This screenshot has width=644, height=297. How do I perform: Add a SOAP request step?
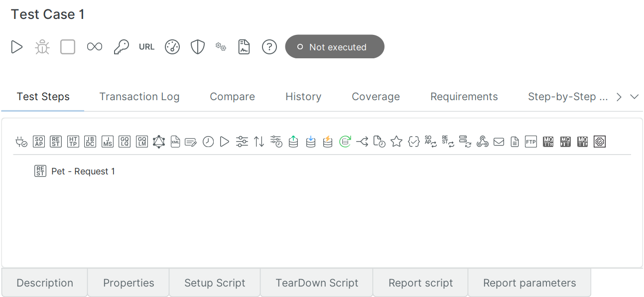(x=39, y=142)
